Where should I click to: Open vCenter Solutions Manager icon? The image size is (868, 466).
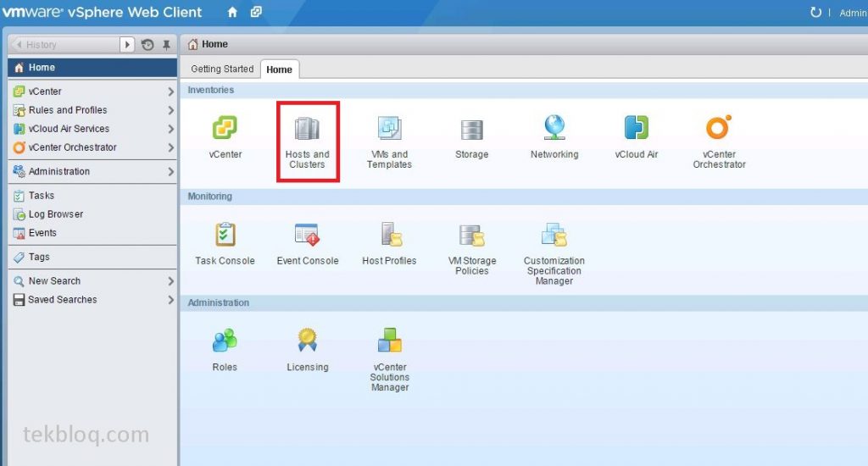[x=390, y=341]
